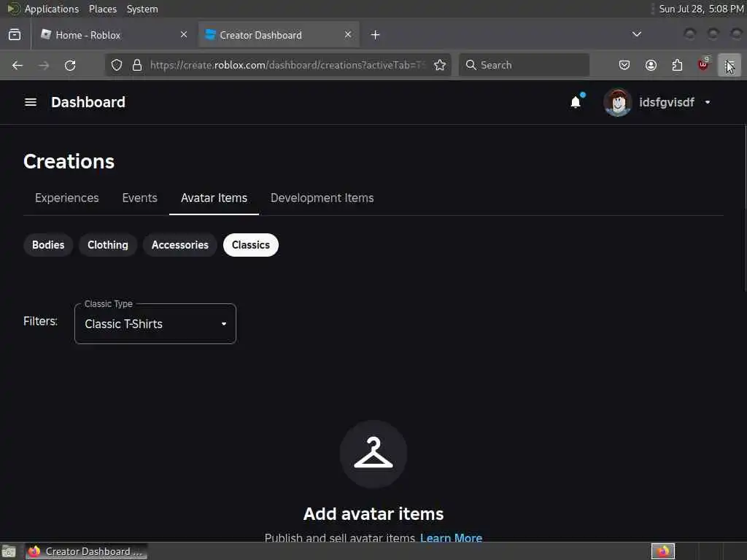Image resolution: width=747 pixels, height=560 pixels.
Task: Click the page vertical scrollbar
Action: 744,207
